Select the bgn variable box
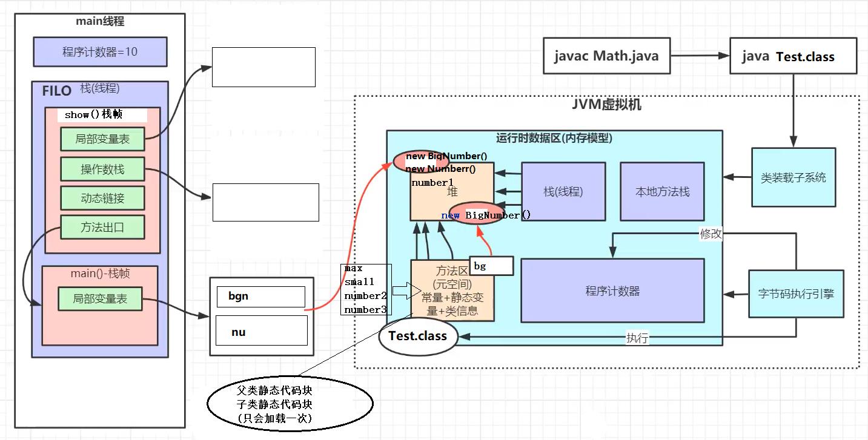The height and width of the screenshot is (440, 868). [261, 297]
